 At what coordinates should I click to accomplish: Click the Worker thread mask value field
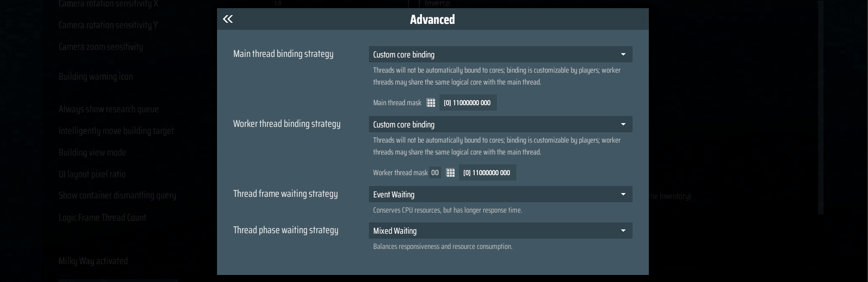[487, 172]
